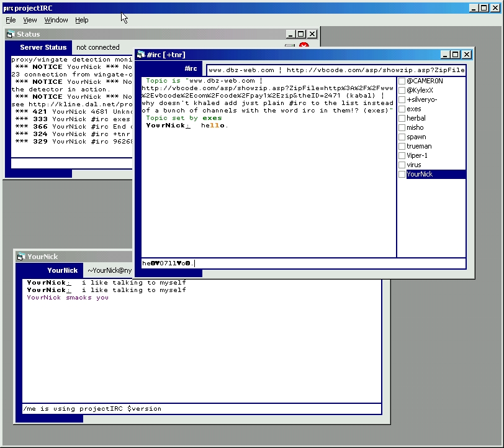Image resolution: width=504 pixels, height=448 pixels.
Task: Select user trueman in the nick list
Action: (419, 146)
